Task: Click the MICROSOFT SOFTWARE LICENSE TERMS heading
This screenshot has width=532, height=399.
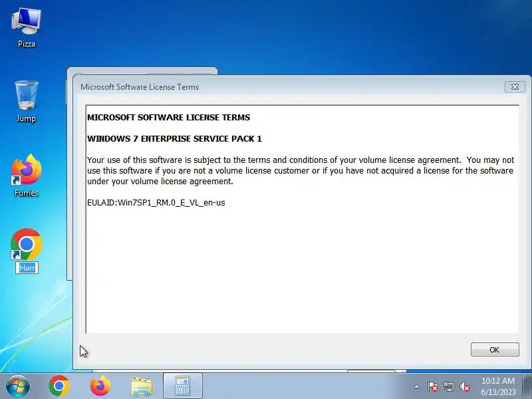Action: [169, 118]
